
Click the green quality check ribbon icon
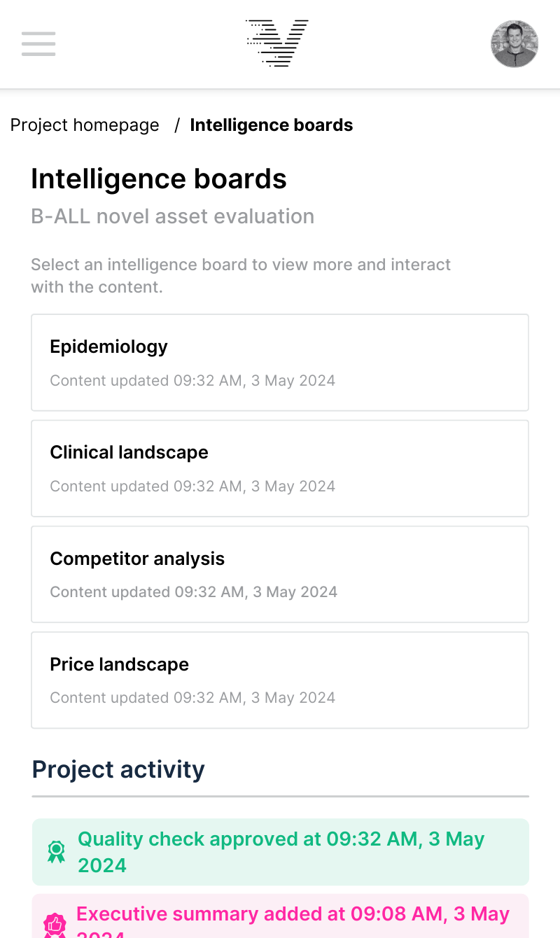point(56,852)
